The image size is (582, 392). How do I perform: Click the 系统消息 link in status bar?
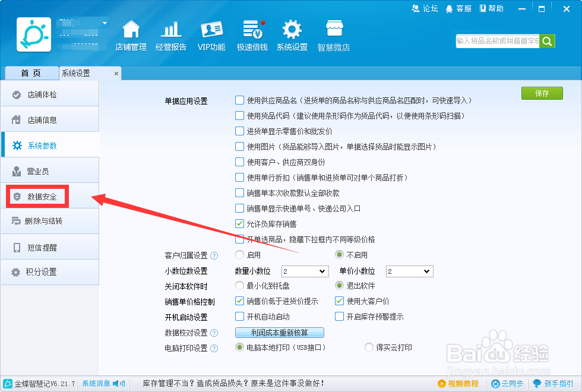(x=96, y=384)
